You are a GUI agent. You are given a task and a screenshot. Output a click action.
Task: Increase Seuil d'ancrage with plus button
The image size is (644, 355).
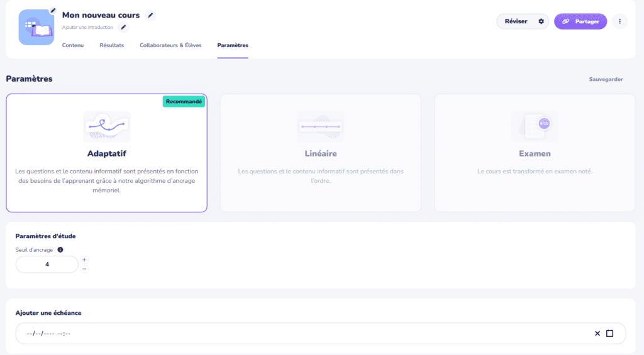(84, 259)
